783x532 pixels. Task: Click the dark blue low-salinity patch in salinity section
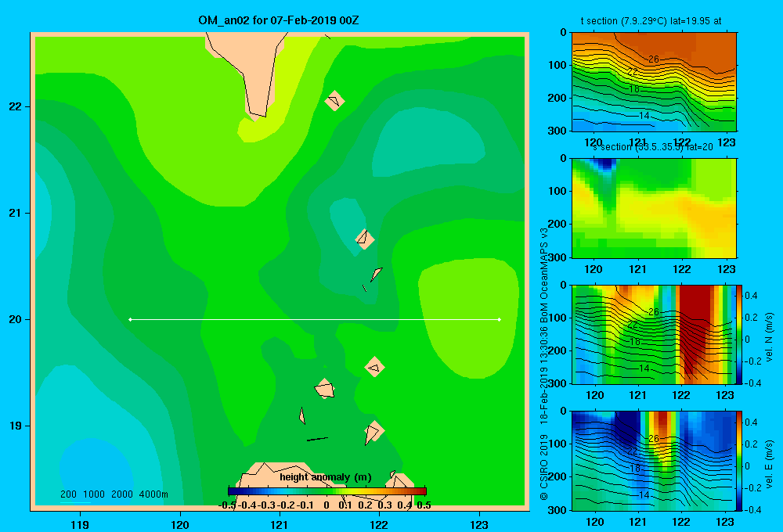pyautogui.click(x=606, y=164)
